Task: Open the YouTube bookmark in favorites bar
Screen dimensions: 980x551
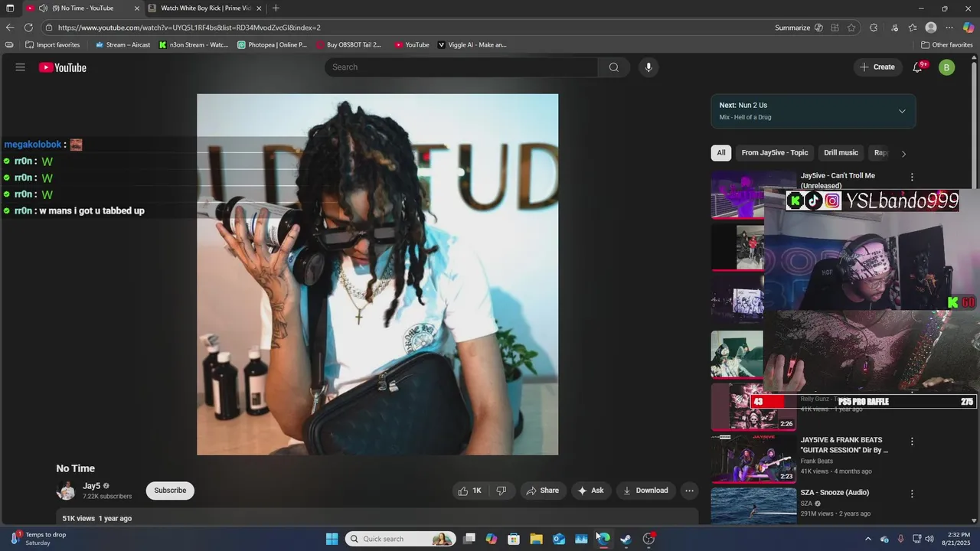Action: [412, 44]
